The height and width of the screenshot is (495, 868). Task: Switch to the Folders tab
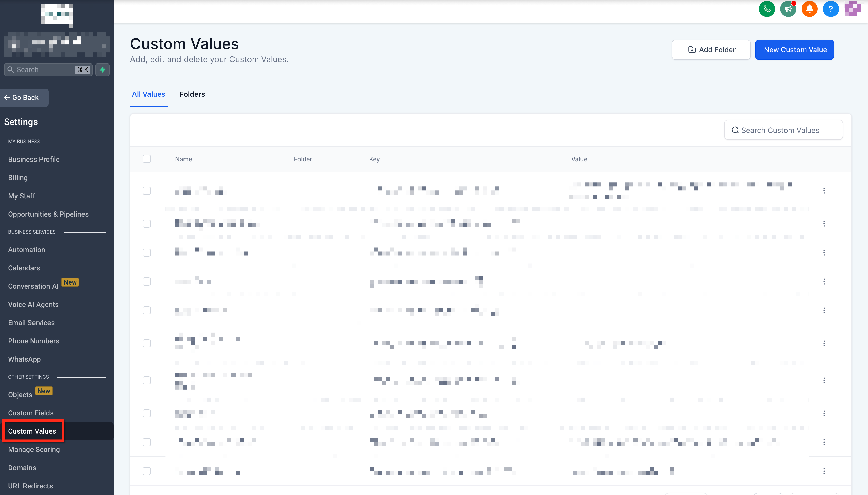[x=192, y=94]
